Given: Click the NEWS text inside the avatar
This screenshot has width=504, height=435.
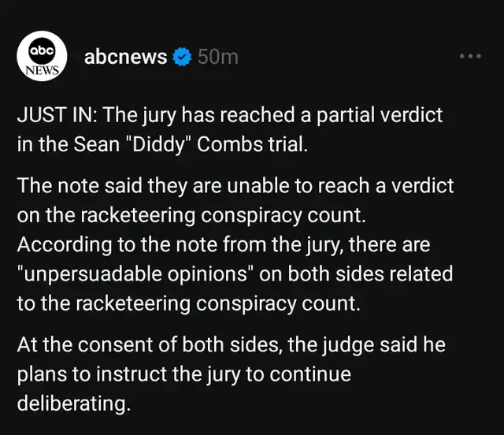Looking at the screenshot, I should click(42, 70).
